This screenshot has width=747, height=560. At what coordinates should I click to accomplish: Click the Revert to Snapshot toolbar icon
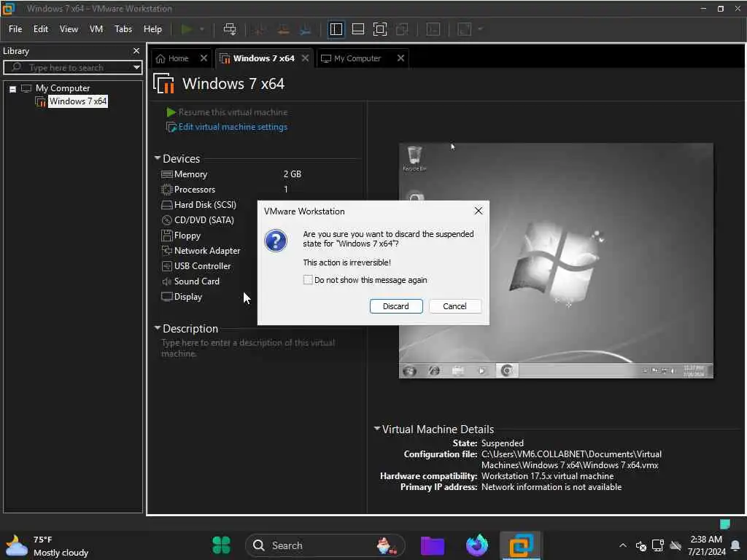(283, 29)
